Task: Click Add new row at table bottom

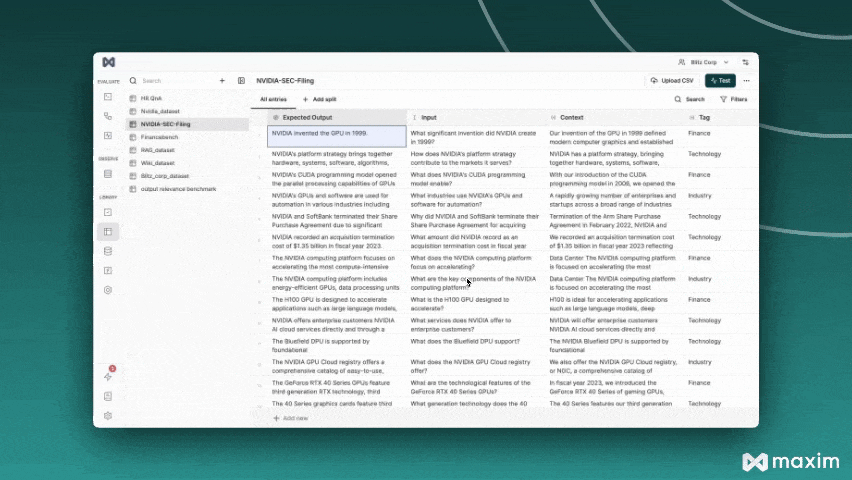Action: [x=291, y=418]
